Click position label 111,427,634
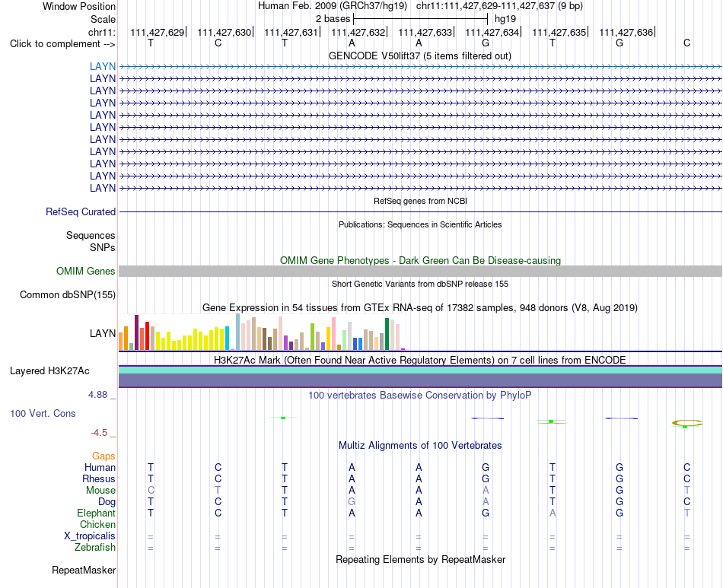The height and width of the screenshot is (588, 723). pyautogui.click(x=492, y=32)
